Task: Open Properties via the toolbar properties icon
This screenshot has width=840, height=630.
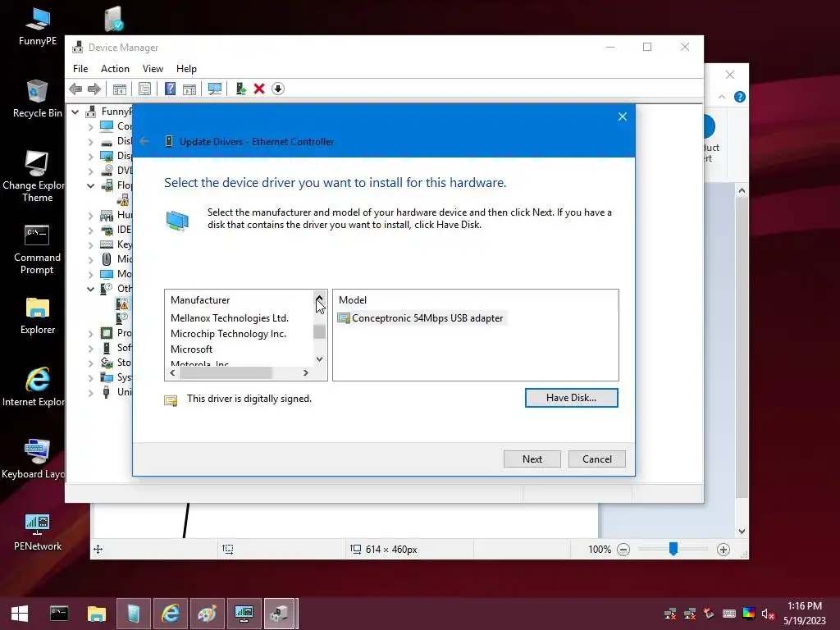Action: (x=144, y=89)
